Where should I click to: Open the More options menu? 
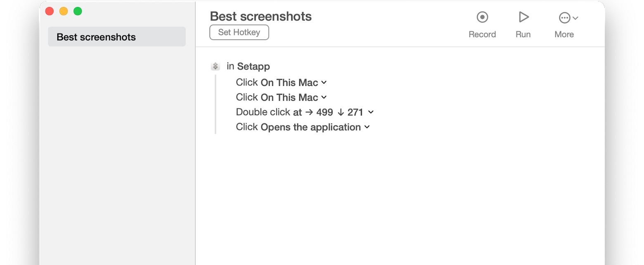tap(568, 18)
